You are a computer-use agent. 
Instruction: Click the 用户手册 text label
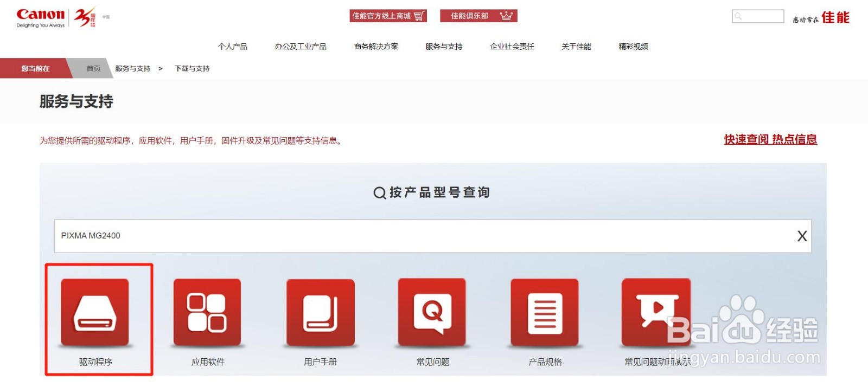pyautogui.click(x=320, y=362)
